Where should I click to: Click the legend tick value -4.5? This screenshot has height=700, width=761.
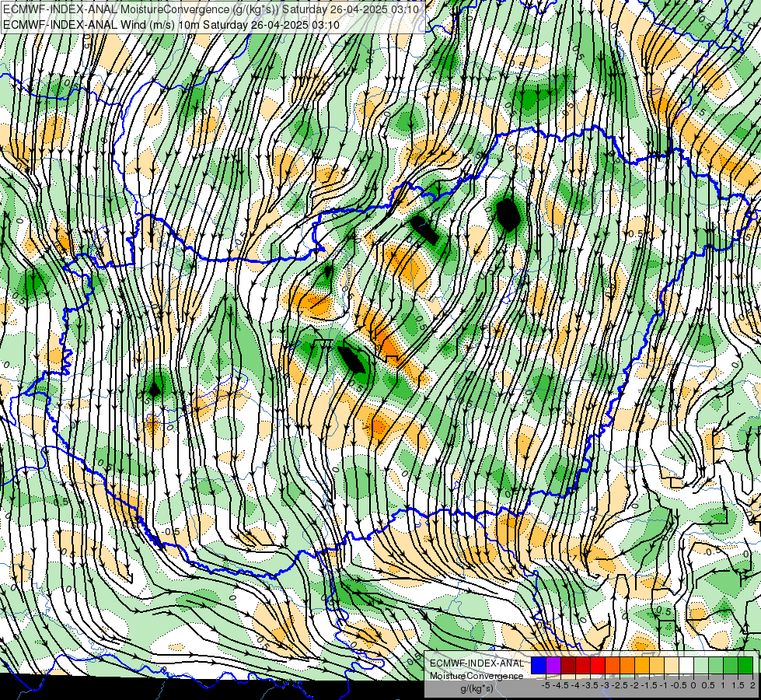pyautogui.click(x=560, y=685)
